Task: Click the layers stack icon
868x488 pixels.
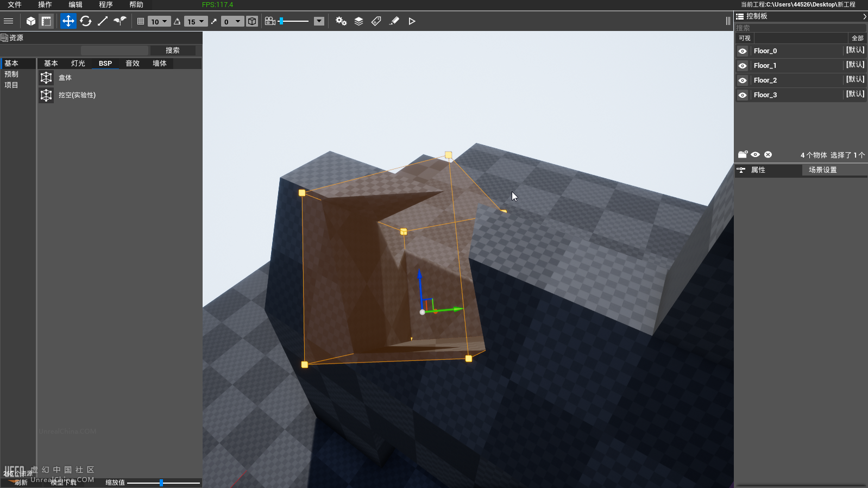Action: point(358,21)
